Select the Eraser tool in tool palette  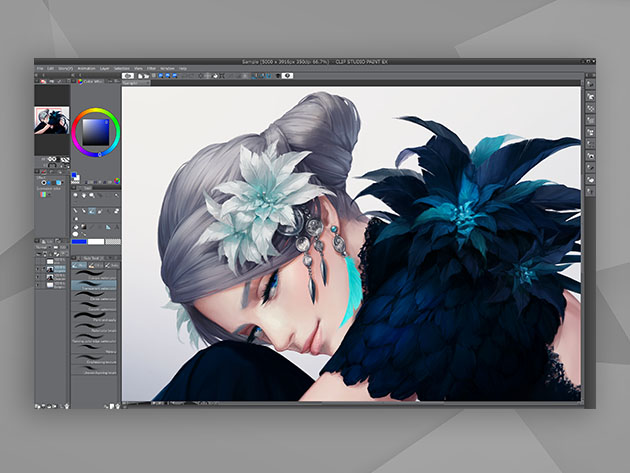coord(117,211)
